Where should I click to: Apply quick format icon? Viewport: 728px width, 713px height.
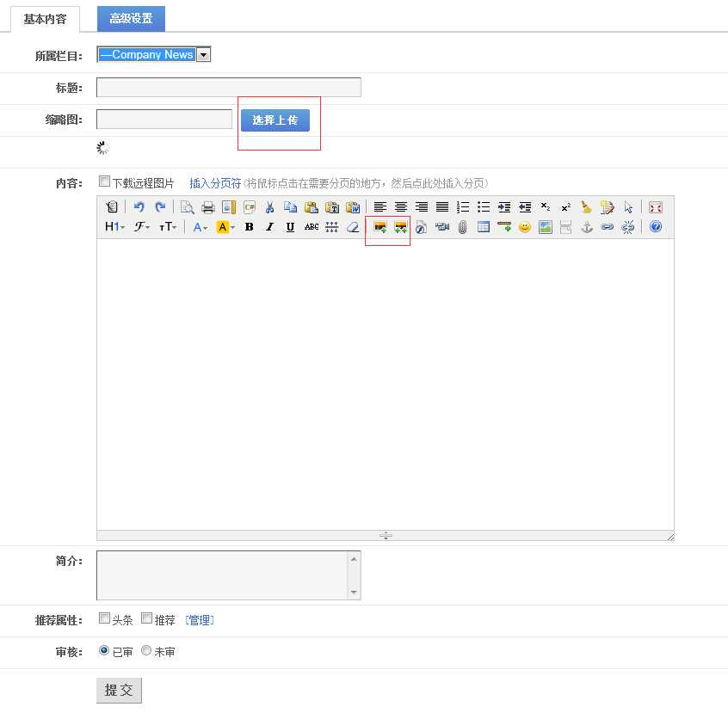pos(608,207)
